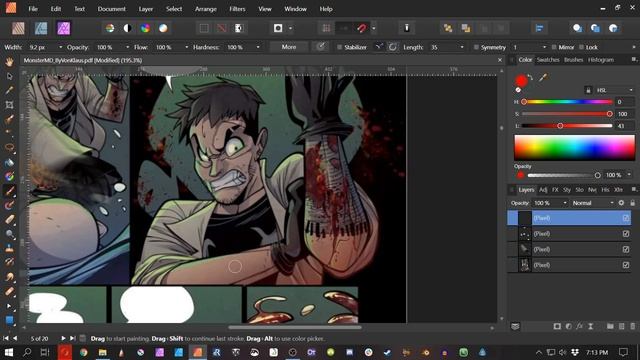Go to previous page arrow in status bar
The width and height of the screenshot is (640, 360).
click(15, 338)
